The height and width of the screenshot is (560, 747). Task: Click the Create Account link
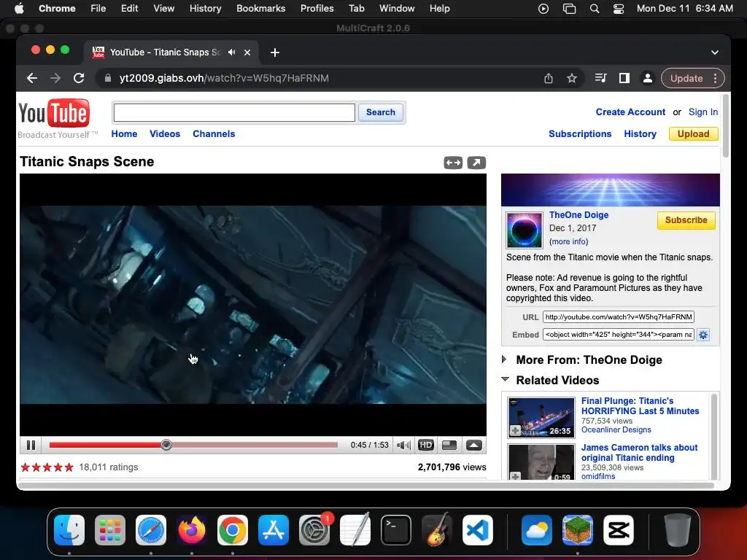630,112
